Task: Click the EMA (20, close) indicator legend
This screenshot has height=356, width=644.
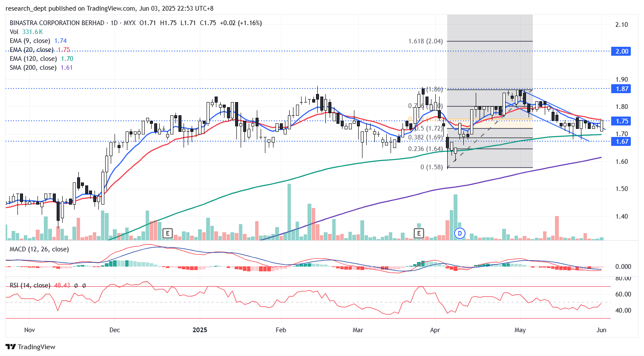Action: [x=40, y=50]
